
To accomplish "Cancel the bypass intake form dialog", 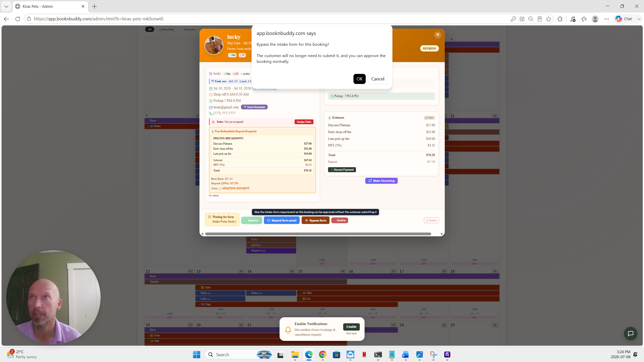I will click(x=378, y=79).
